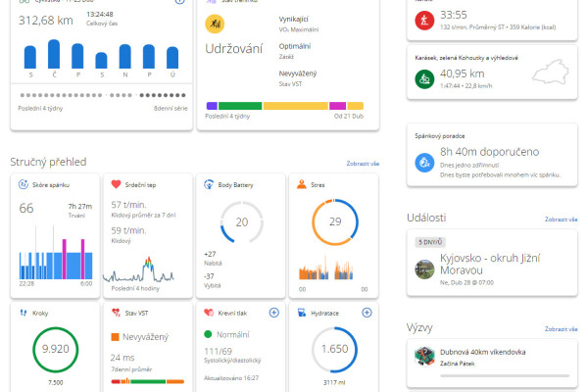Click Zobrazit vše next to Výzvy

tap(561, 329)
